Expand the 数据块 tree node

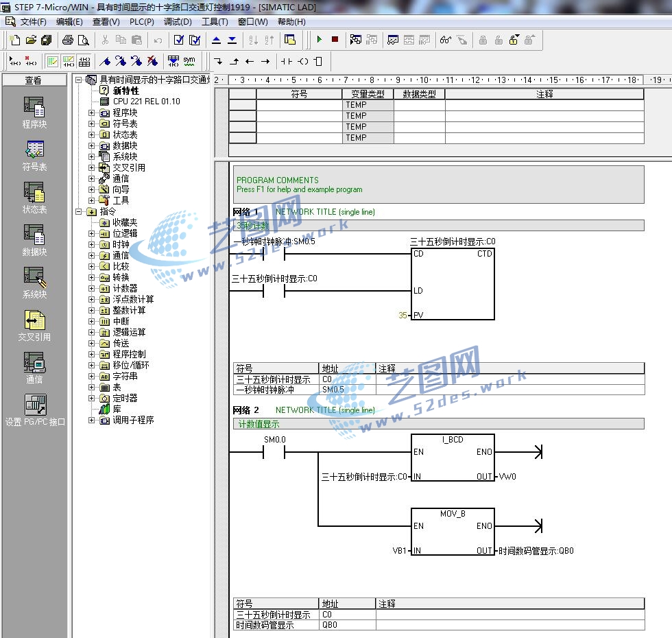[x=91, y=145]
